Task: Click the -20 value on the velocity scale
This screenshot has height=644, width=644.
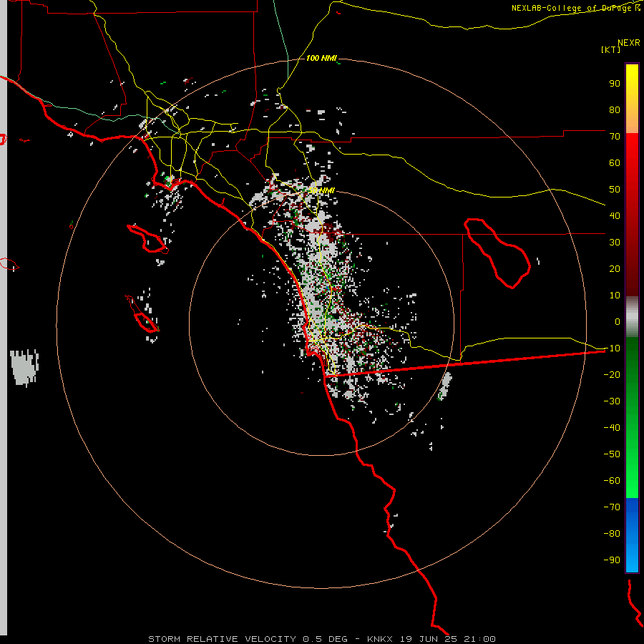Action: (x=612, y=374)
